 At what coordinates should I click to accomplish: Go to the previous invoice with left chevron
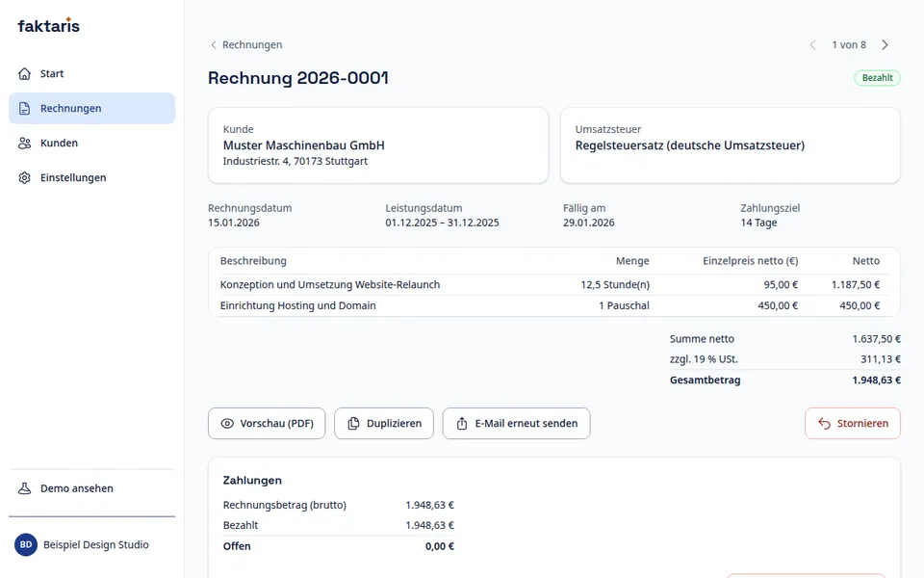(812, 45)
